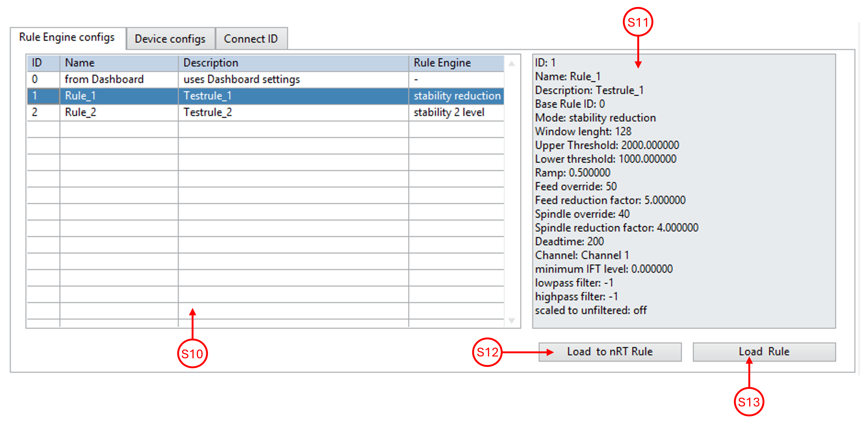Viewport: 868px width, 422px height.
Task: Open the Connect ID tab
Action: click(x=251, y=39)
